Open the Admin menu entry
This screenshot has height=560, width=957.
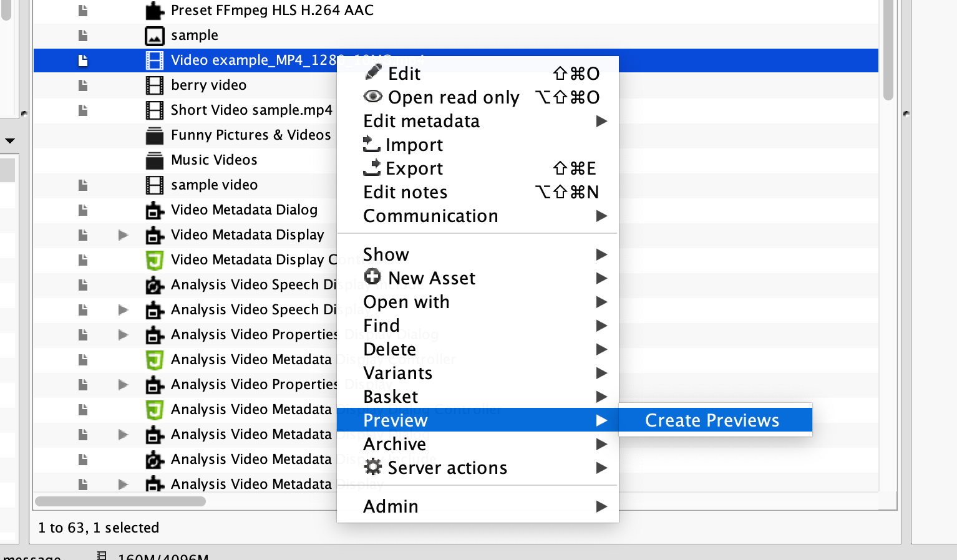point(391,506)
